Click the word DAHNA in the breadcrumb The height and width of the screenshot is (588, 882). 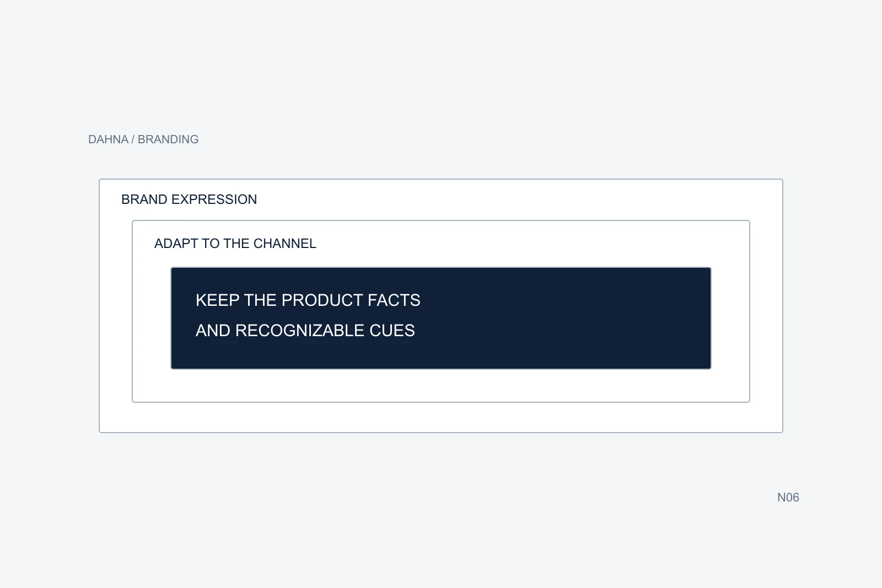pyautogui.click(x=108, y=139)
